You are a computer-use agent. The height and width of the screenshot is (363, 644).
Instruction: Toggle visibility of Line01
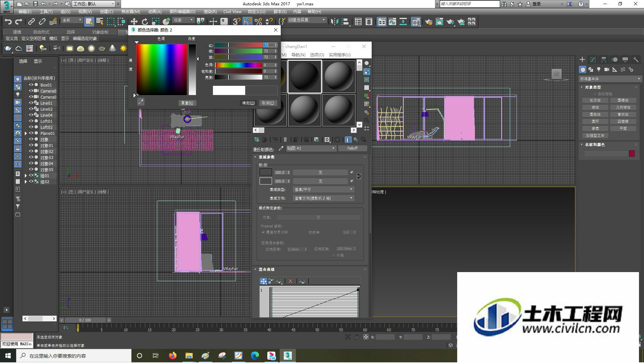click(x=31, y=103)
